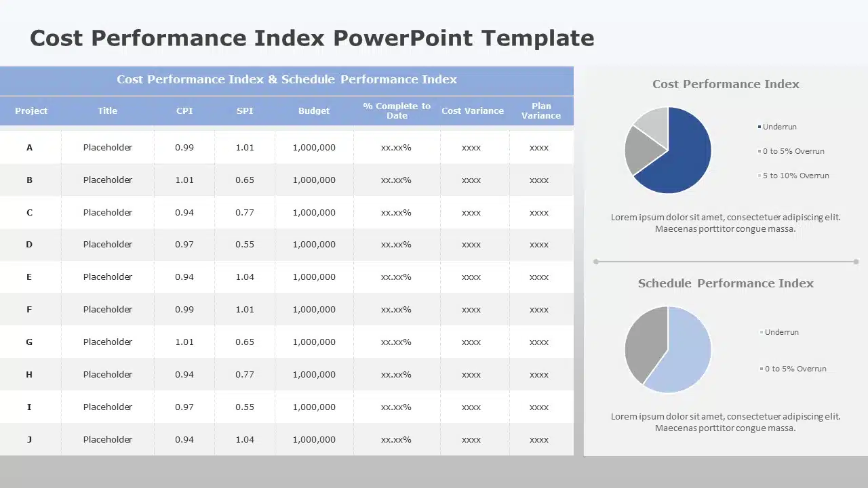Click the slide title Cost Performance Index PowerPoint Template
The width and height of the screenshot is (868, 488).
(x=312, y=38)
